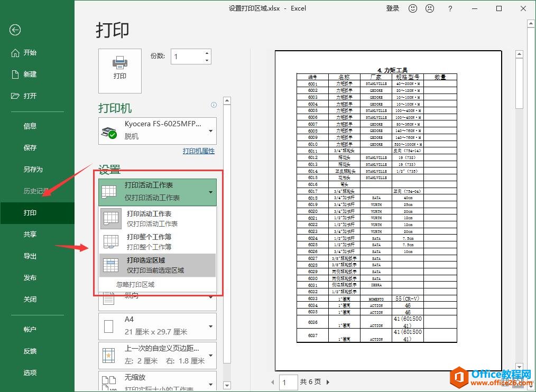Click the open folder icon beside 打开
This screenshot has height=392, width=536.
tap(15, 96)
